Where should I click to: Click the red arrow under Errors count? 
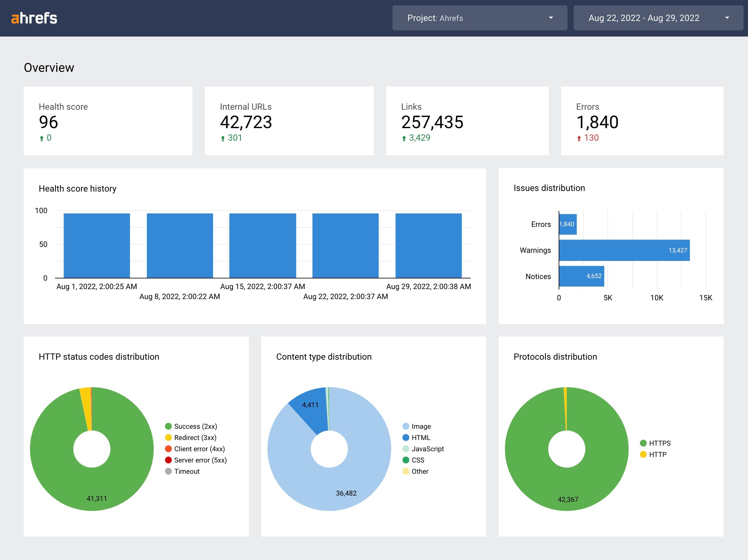pos(579,138)
